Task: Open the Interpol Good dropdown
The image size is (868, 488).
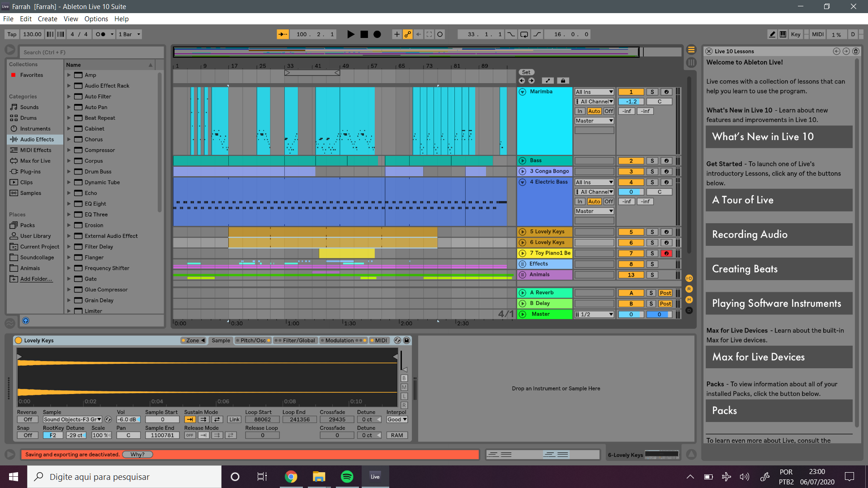Action: (x=396, y=420)
